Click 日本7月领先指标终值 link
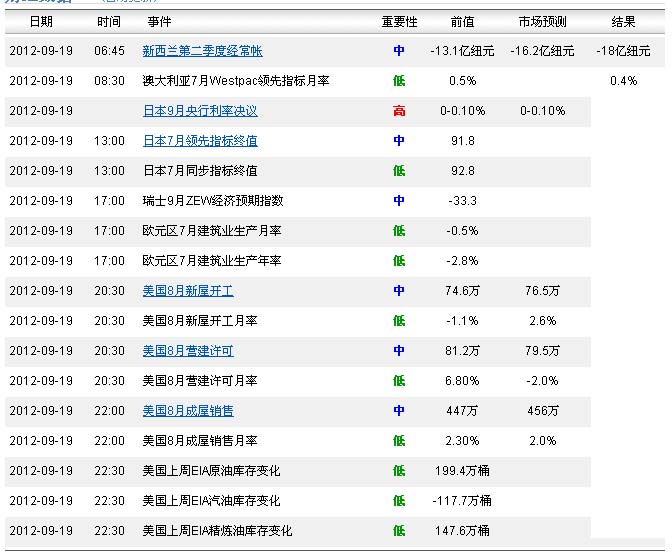Viewport: 672px width, 560px height. coord(200,141)
